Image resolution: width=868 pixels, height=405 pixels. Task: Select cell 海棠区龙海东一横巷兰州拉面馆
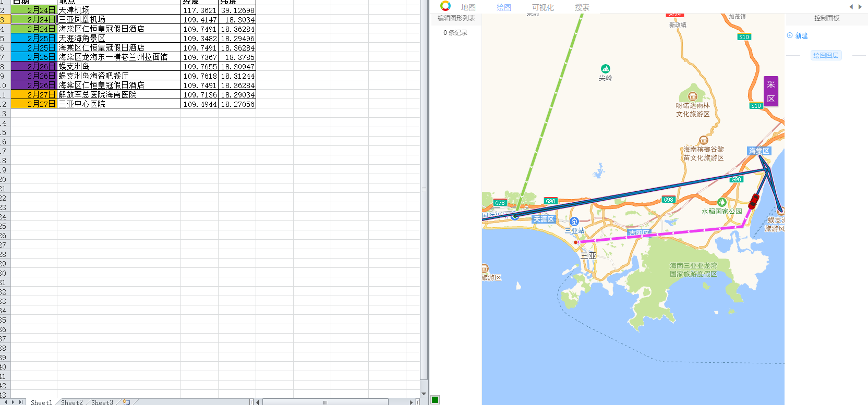(119, 57)
